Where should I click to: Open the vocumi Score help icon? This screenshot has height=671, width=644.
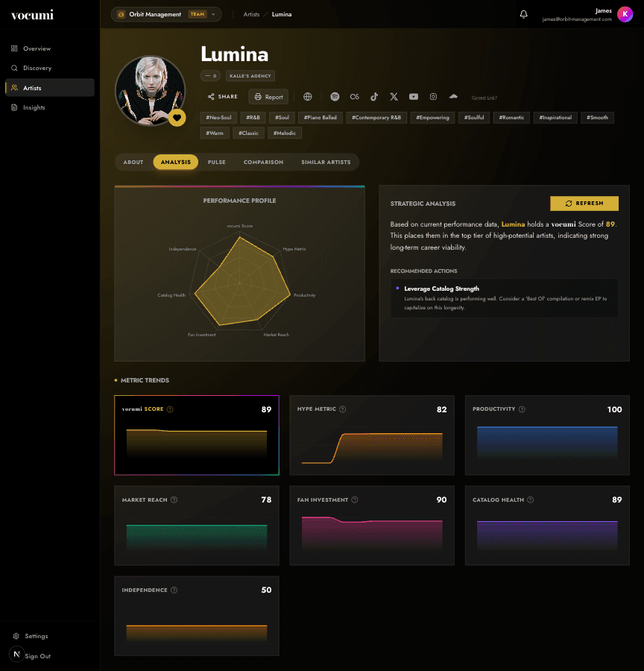coord(170,409)
